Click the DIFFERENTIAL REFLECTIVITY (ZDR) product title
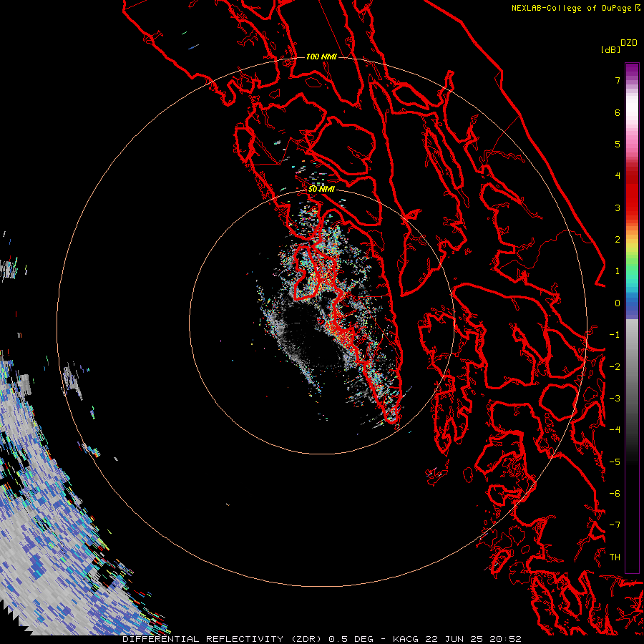Image resolution: width=644 pixels, height=644 pixels. coord(224,639)
